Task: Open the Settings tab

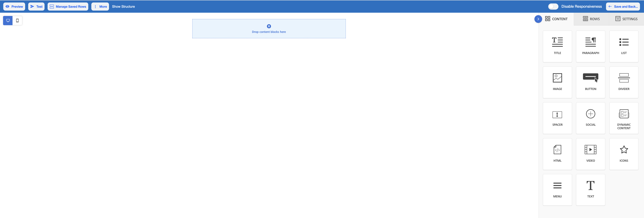Action: coord(626,19)
